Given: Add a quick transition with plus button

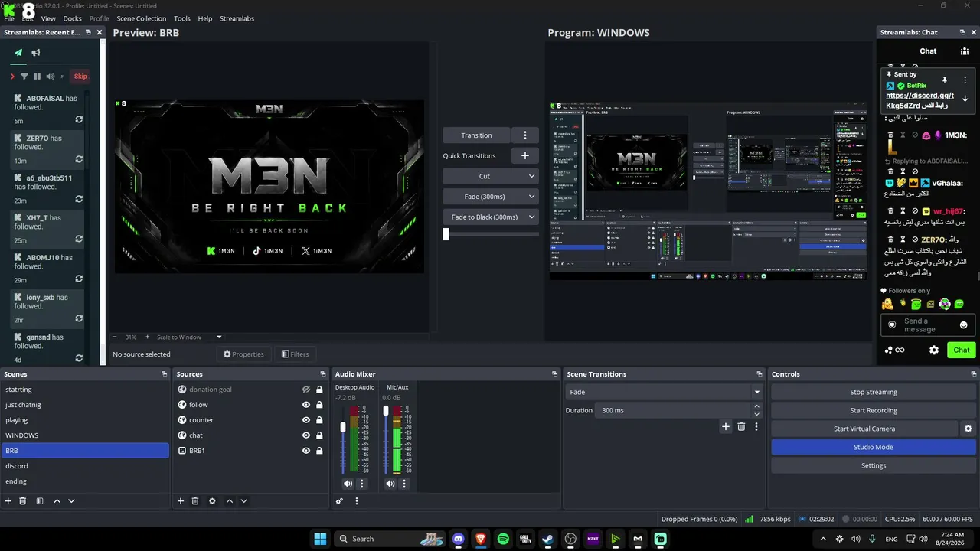Looking at the screenshot, I should tap(525, 155).
